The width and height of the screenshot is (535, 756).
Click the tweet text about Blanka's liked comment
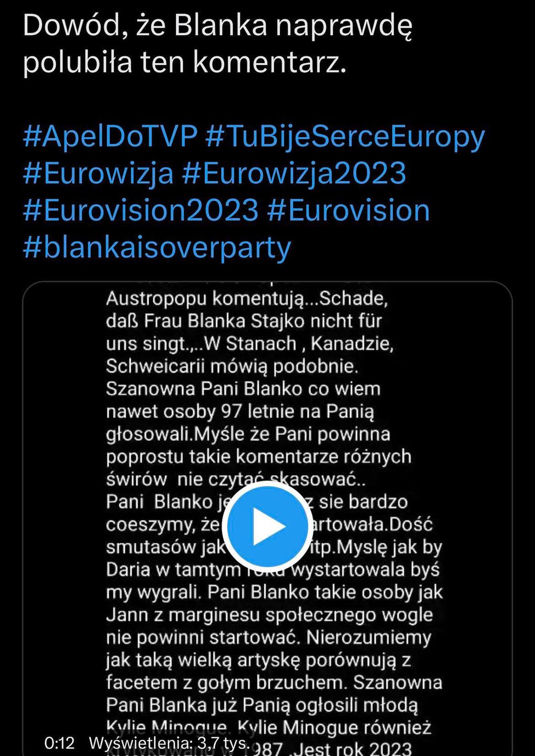pos(217,44)
